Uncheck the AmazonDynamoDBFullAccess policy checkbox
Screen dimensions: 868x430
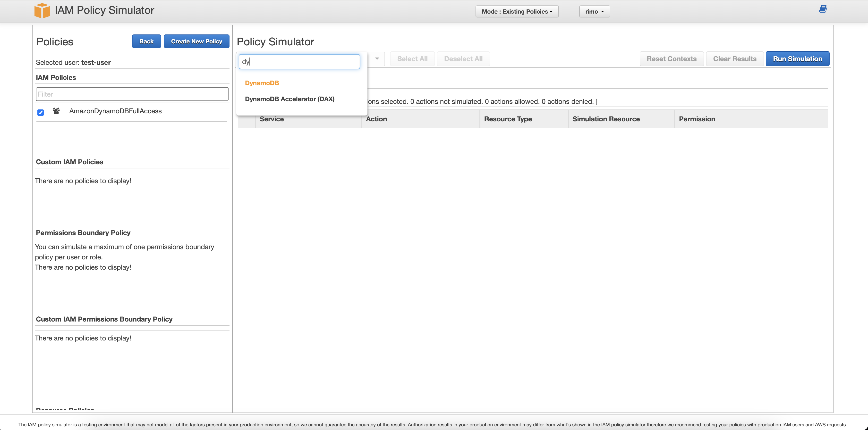(x=40, y=112)
